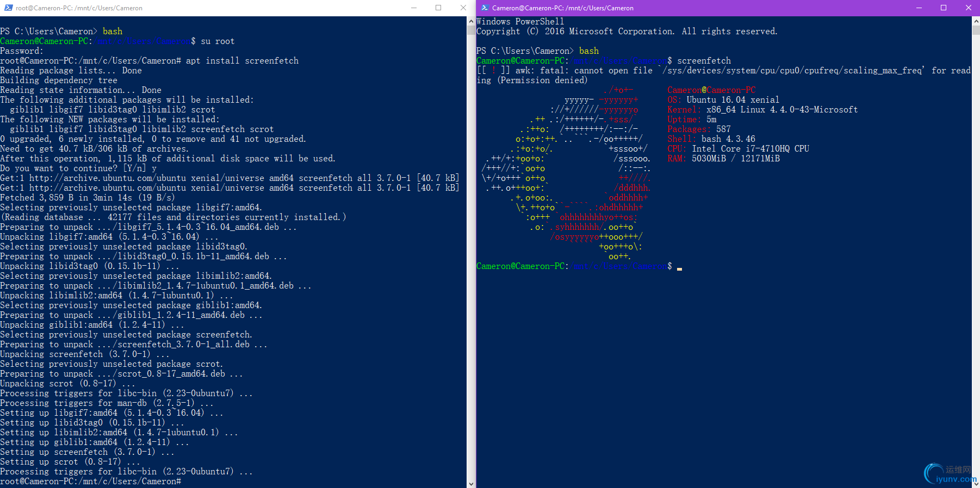The image size is (980, 488).
Task: Click the Ubuntu ASCII logo in screenfetch output
Action: (566, 173)
